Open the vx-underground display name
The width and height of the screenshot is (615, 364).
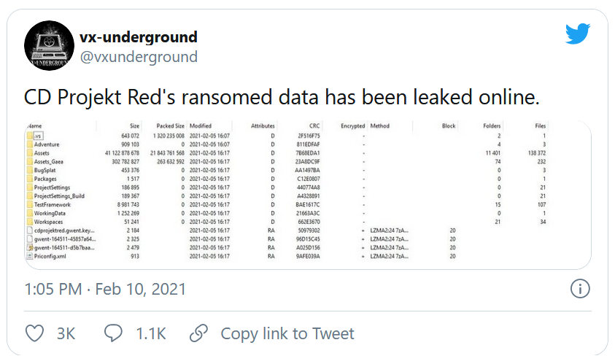[138, 36]
